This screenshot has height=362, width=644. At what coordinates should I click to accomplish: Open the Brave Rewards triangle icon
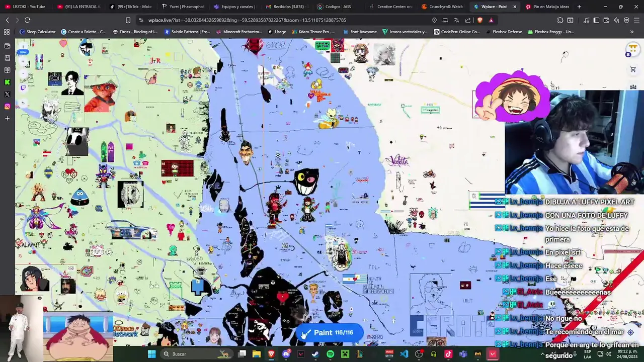pyautogui.click(x=491, y=20)
